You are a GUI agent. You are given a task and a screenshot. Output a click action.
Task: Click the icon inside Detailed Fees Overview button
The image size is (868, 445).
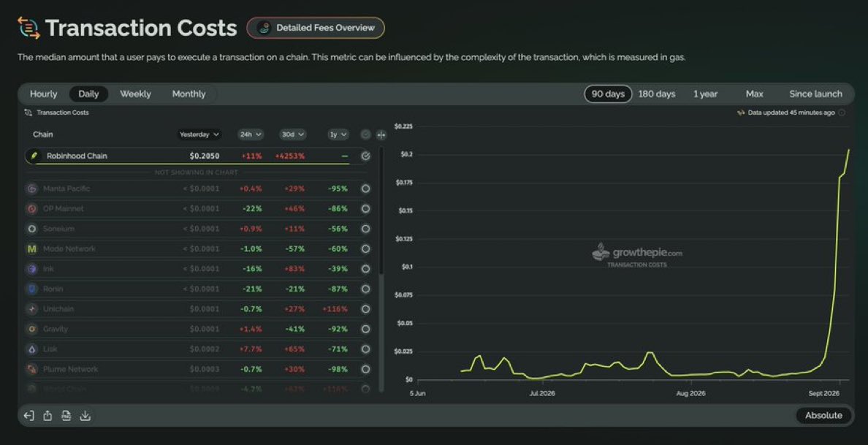tap(264, 28)
